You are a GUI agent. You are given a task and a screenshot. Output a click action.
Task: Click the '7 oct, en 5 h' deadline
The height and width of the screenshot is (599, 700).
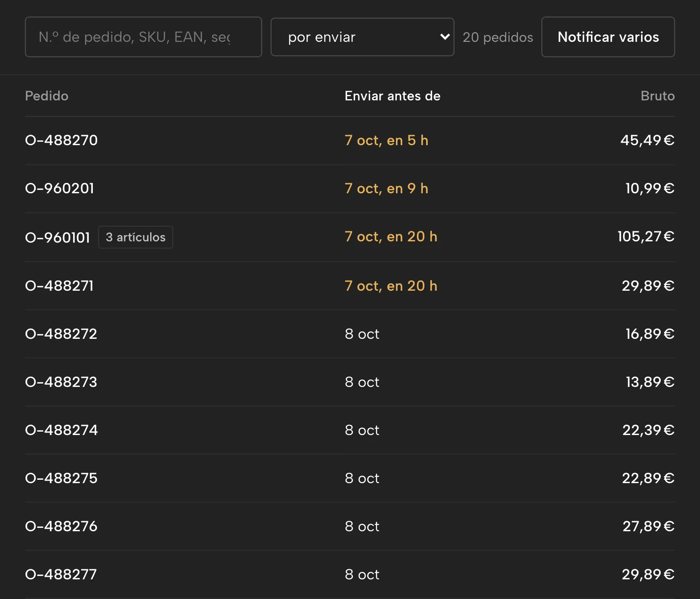386,140
